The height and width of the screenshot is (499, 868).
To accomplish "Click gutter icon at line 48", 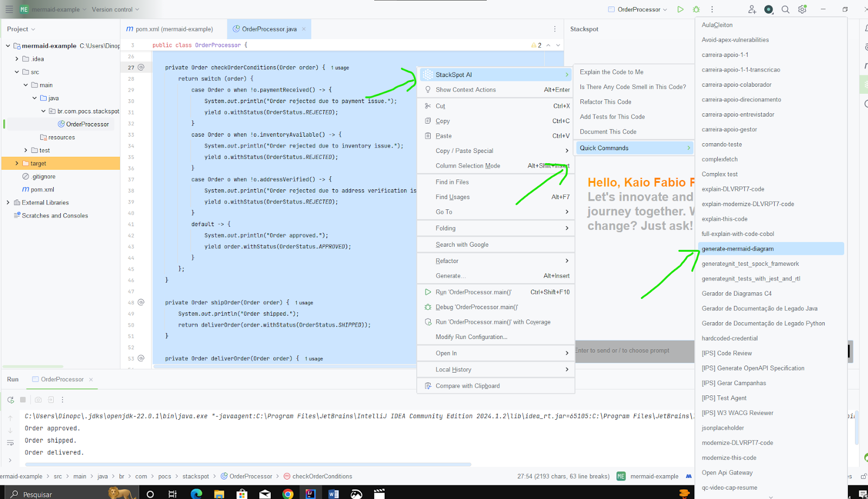I will pyautogui.click(x=141, y=302).
